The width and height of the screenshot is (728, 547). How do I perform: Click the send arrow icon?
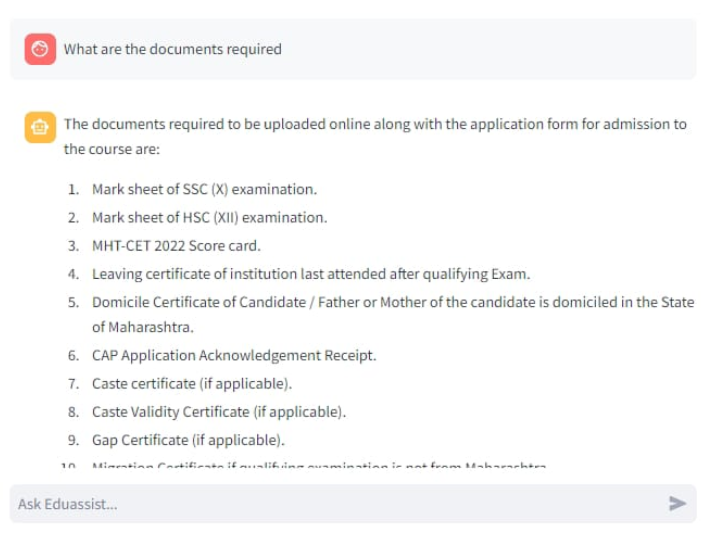(677, 503)
